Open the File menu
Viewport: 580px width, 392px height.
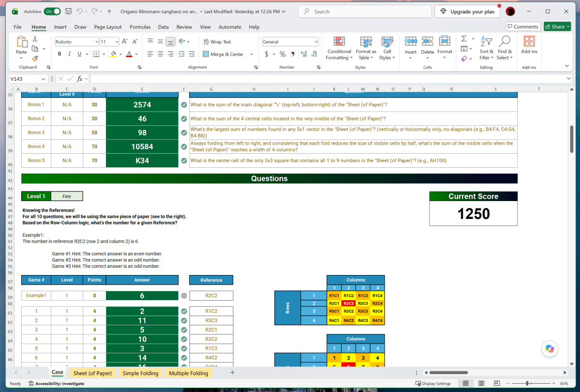[17, 27]
